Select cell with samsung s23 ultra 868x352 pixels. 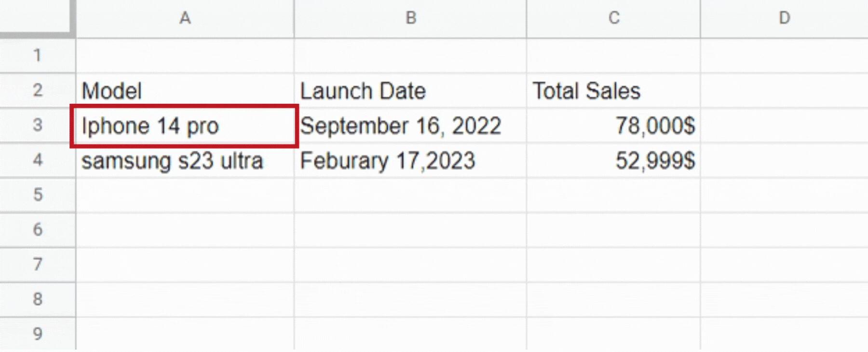pyautogui.click(x=185, y=160)
